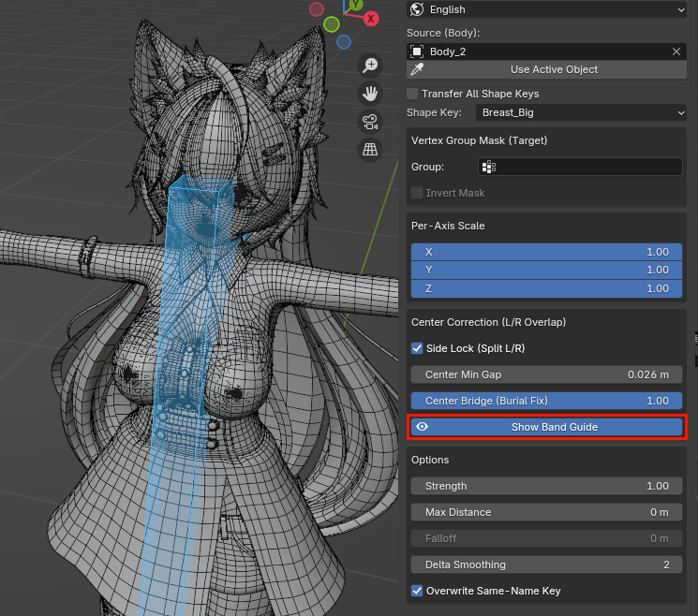Image resolution: width=698 pixels, height=616 pixels.
Task: Click the Options heading text
Action: pos(430,460)
